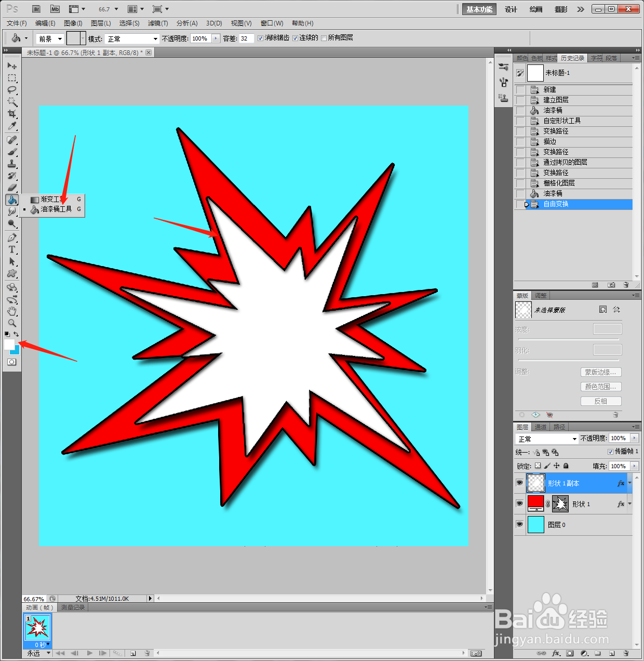
Task: Select the Hand tool
Action: 12,311
